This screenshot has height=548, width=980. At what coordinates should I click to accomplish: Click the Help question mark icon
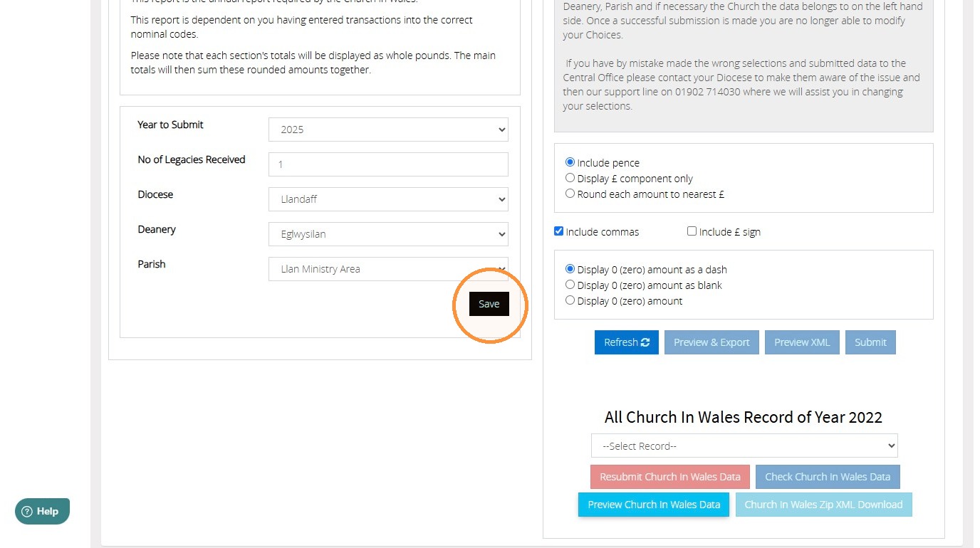pos(28,511)
